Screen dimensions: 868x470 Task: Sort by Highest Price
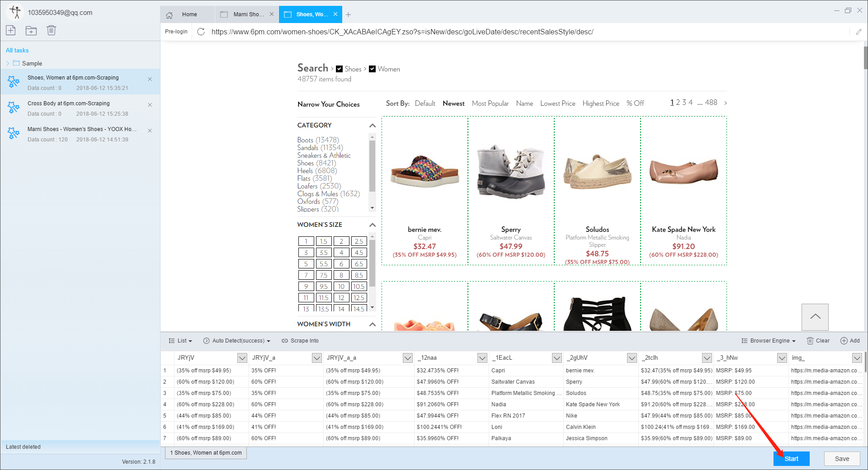(601, 103)
